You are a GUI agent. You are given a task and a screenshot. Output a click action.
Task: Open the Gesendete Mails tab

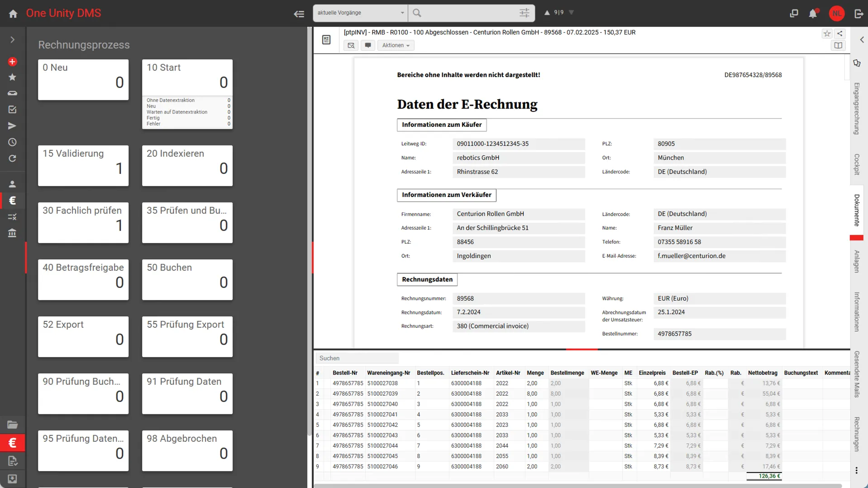pyautogui.click(x=857, y=374)
